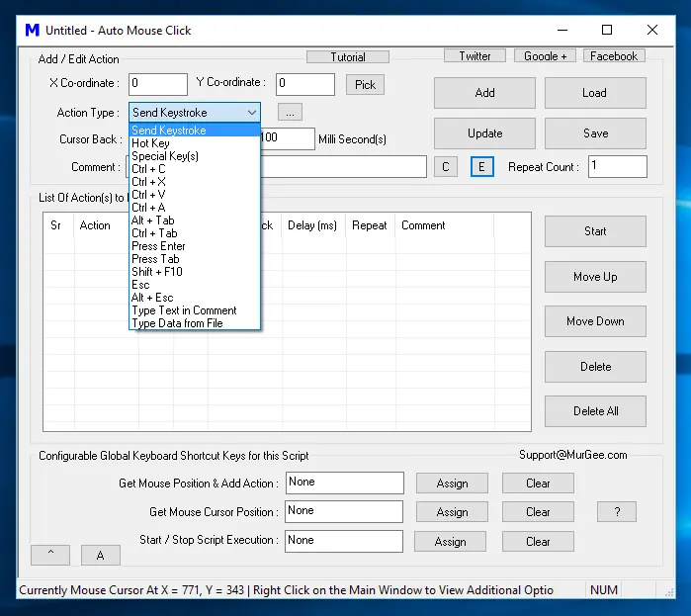Choose 'Type Data from File' option
The width and height of the screenshot is (691, 616).
[177, 323]
